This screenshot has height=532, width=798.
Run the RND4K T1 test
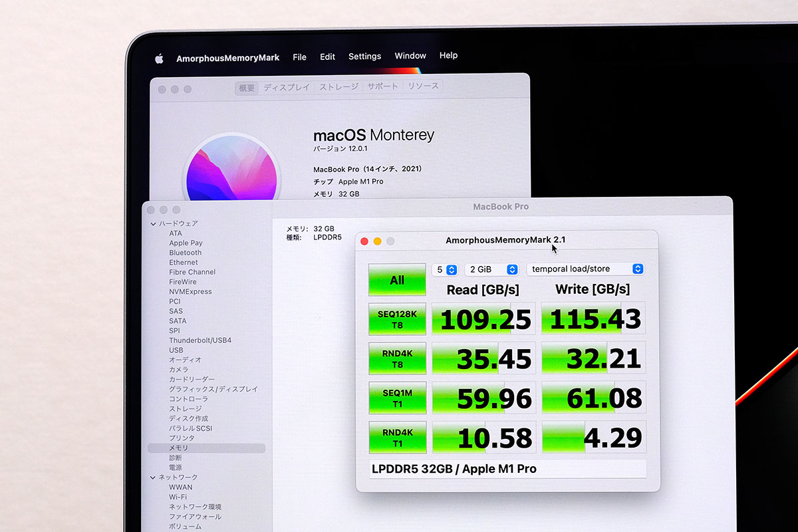point(397,437)
